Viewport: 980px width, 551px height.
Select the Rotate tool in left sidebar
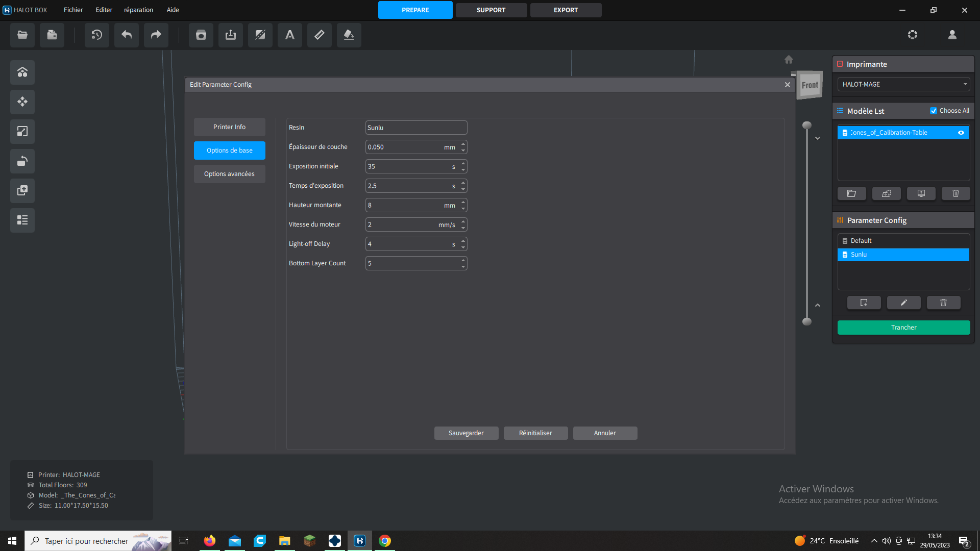point(22,161)
